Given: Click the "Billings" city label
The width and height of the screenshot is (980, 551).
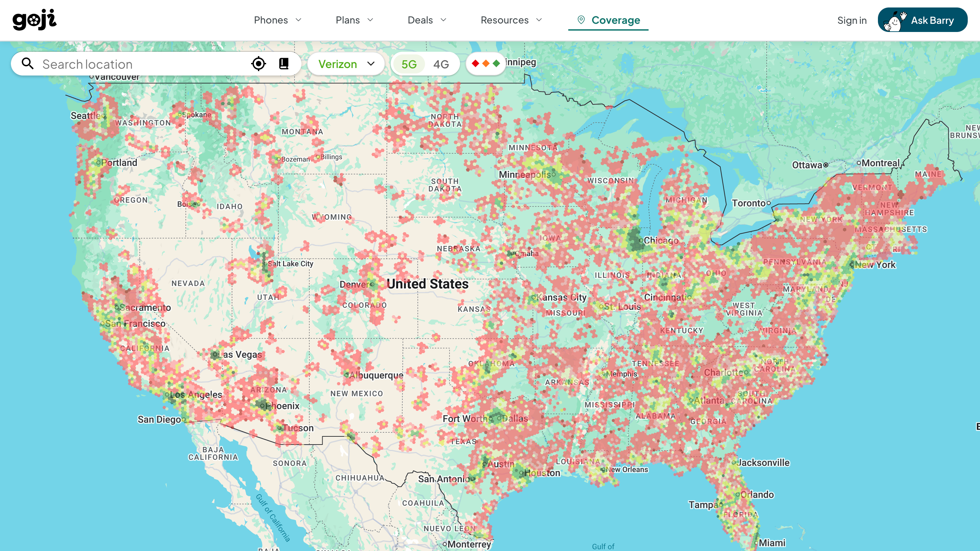Looking at the screenshot, I should (331, 157).
